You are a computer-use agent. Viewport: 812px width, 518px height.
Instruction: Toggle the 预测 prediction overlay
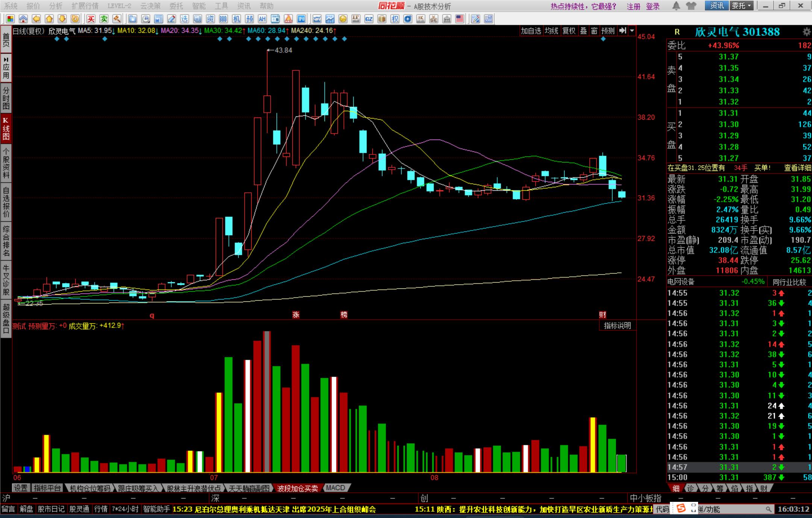tap(607, 31)
